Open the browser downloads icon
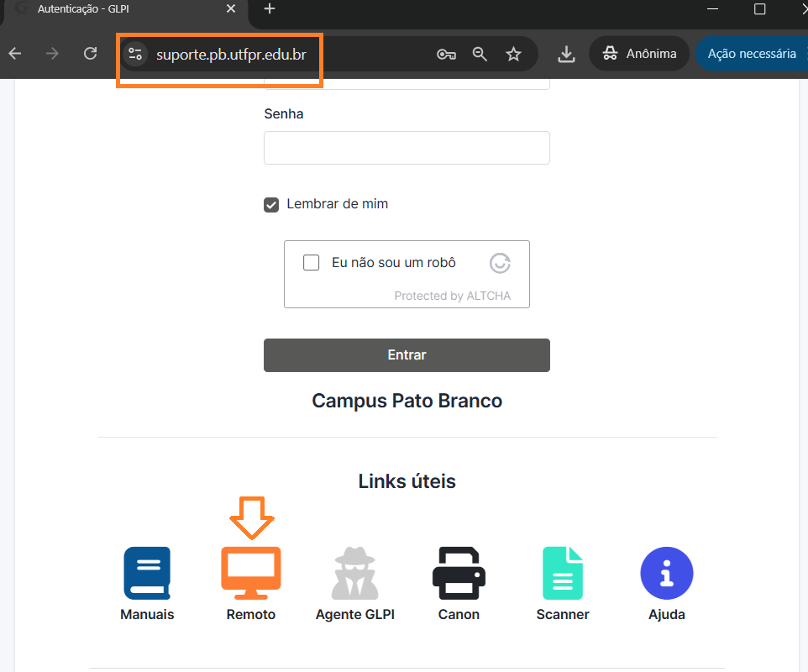Image resolution: width=808 pixels, height=672 pixels. click(x=566, y=54)
